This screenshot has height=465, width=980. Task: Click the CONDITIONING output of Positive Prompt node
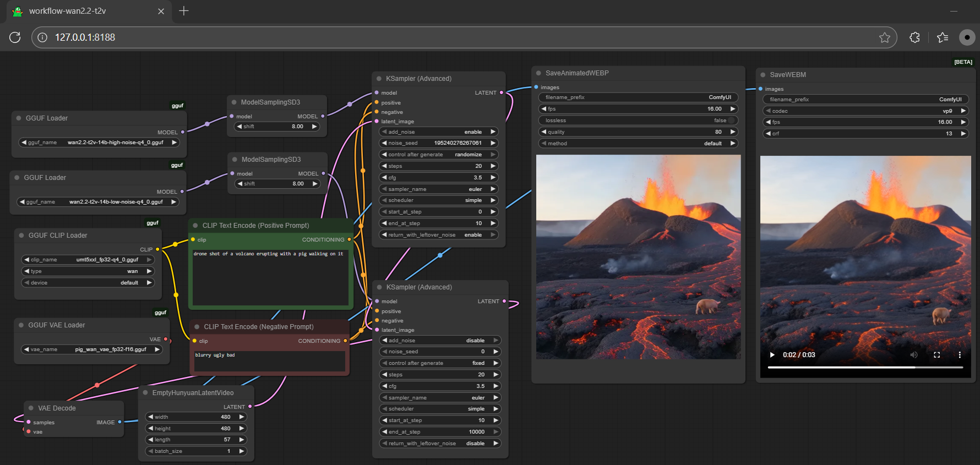pos(349,239)
